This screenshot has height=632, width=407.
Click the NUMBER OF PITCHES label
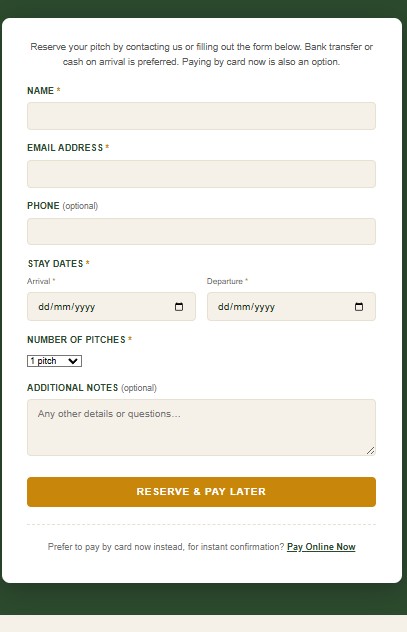tap(76, 340)
